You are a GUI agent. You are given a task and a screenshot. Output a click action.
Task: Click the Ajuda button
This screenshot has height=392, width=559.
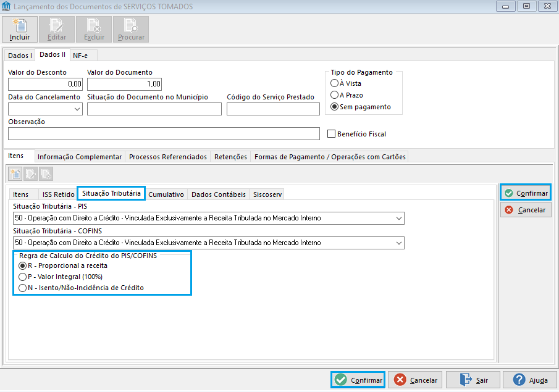[x=530, y=380]
